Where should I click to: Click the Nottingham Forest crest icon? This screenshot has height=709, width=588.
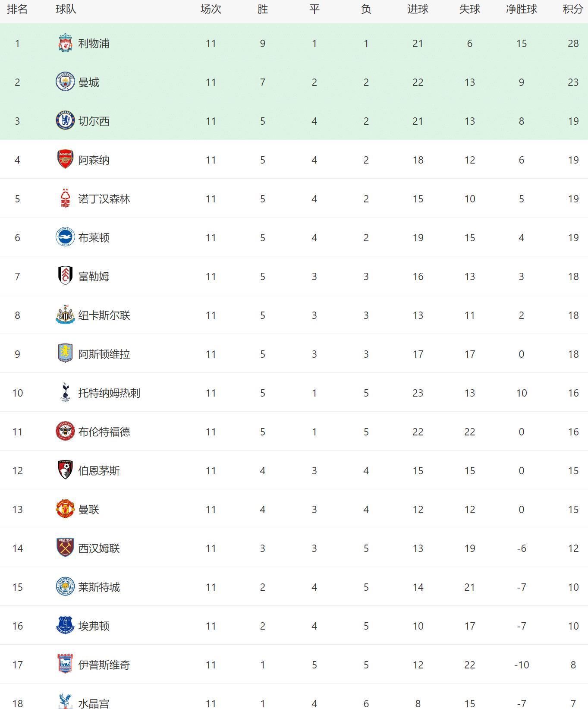(x=65, y=199)
